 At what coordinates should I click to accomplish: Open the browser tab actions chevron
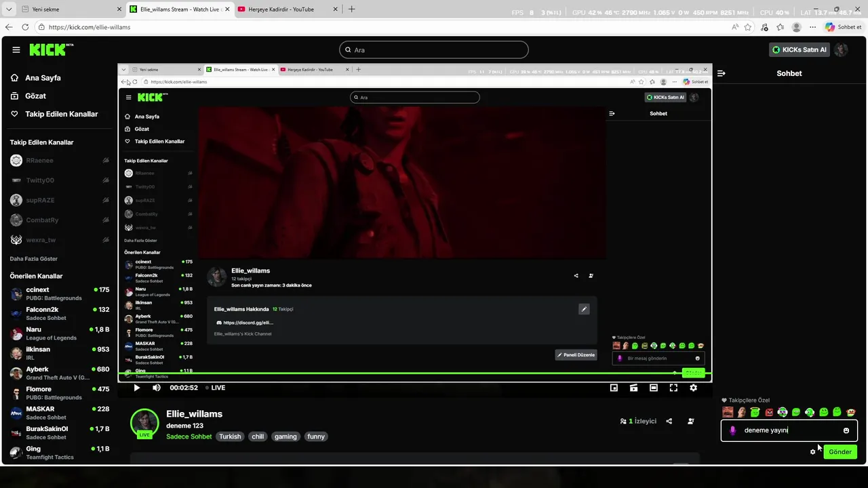click(x=8, y=9)
